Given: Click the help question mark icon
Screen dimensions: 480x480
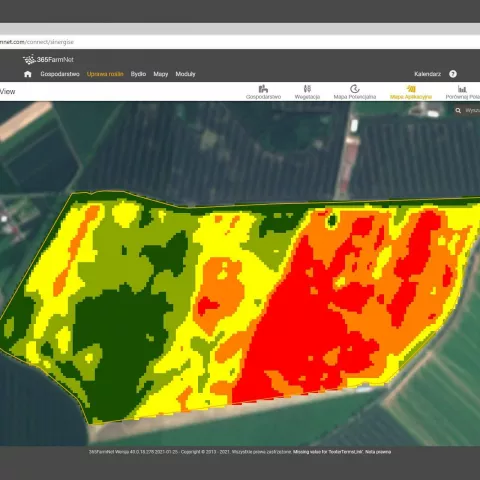Looking at the screenshot, I should [453, 74].
